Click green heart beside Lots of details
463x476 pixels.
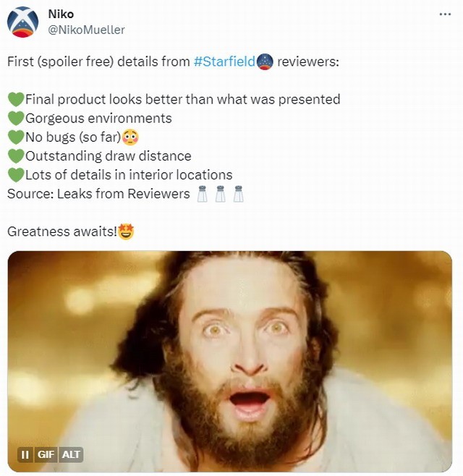pos(16,175)
